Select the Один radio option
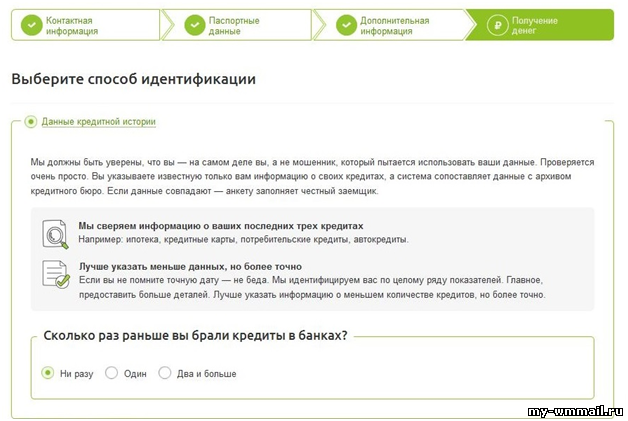 111,373
